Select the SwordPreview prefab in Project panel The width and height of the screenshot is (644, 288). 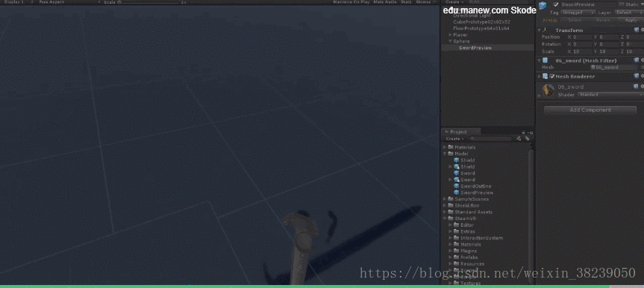(x=473, y=192)
